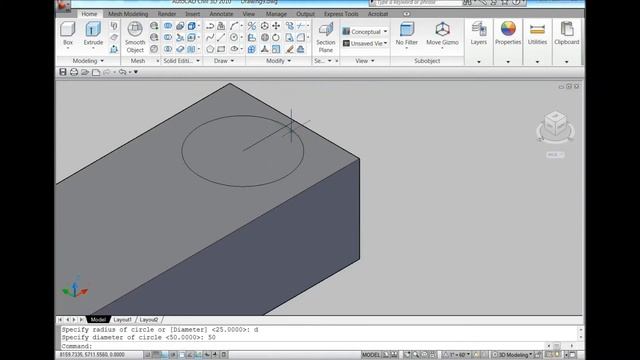Toggle Polar Tracking in status bar

click(x=173, y=355)
